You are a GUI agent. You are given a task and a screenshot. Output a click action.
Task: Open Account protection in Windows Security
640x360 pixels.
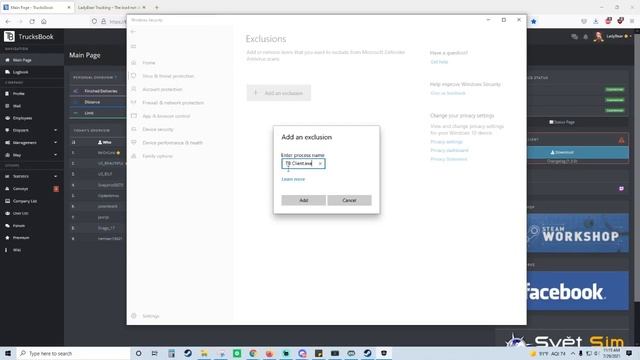[162, 89]
